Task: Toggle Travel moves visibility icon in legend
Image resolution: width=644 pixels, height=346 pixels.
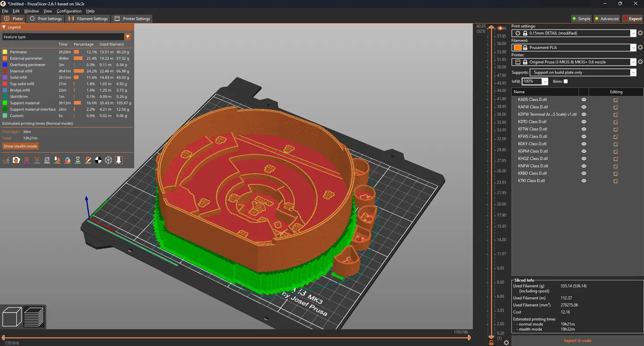Action: (6, 160)
